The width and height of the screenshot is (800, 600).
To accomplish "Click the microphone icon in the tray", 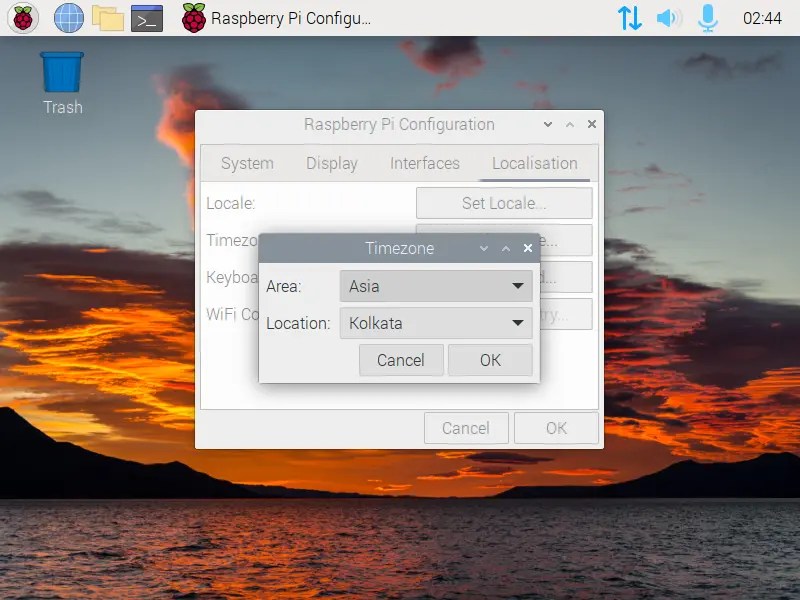I will 708,17.
